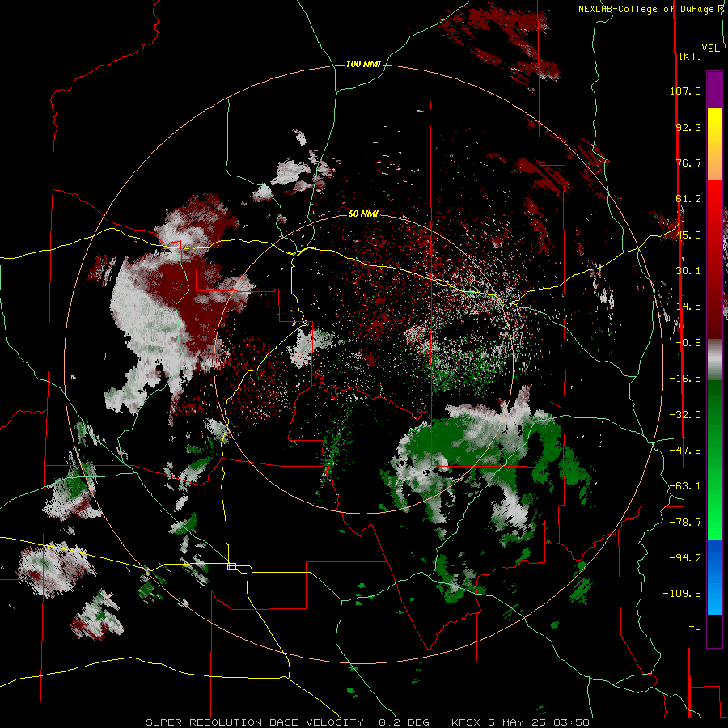Click the 76.7 velocity scale value
This screenshot has height=728, width=728.
tap(688, 163)
